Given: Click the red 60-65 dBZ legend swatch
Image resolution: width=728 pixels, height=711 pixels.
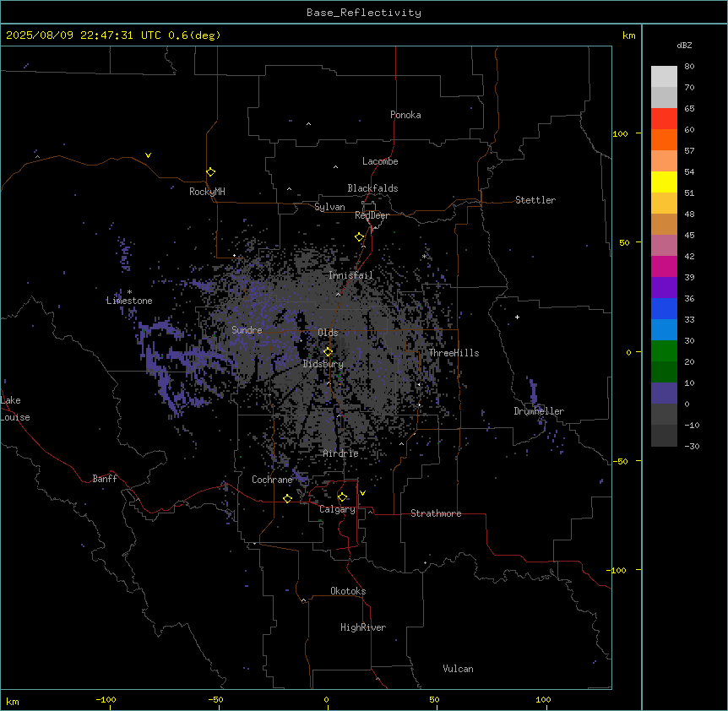Looking at the screenshot, I should 664,119.
